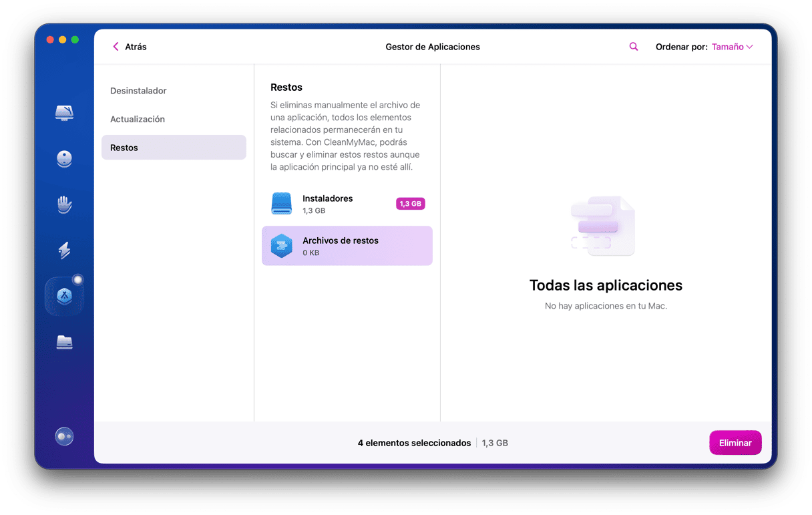Select the Applications sidebar icon
The width and height of the screenshot is (812, 515).
pos(64,296)
